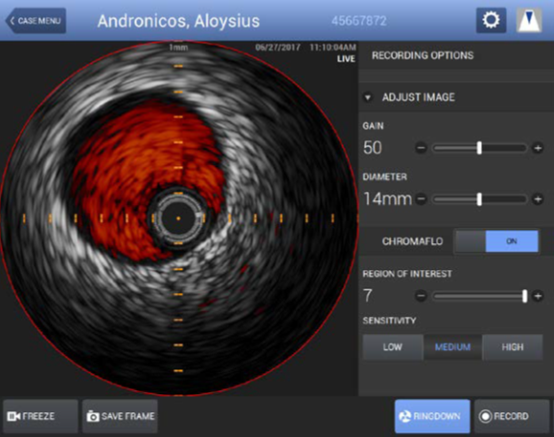Lower region of interest with minus icon
This screenshot has height=437, width=554.
[x=421, y=296]
